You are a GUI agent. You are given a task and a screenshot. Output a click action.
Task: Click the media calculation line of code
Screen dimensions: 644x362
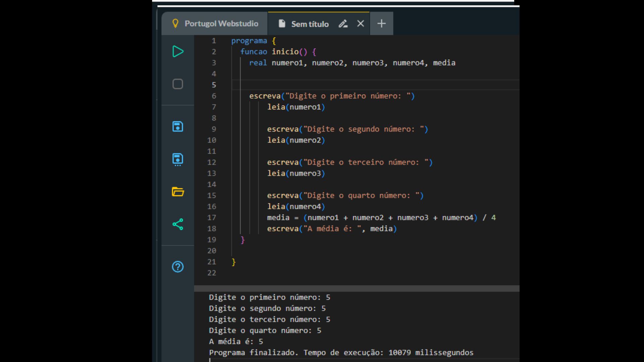point(381,218)
